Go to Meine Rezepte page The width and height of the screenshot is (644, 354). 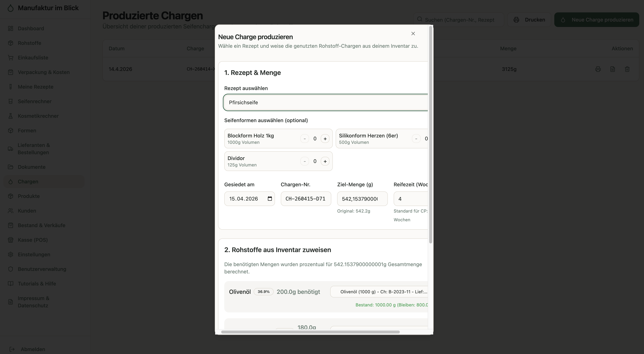point(44,87)
